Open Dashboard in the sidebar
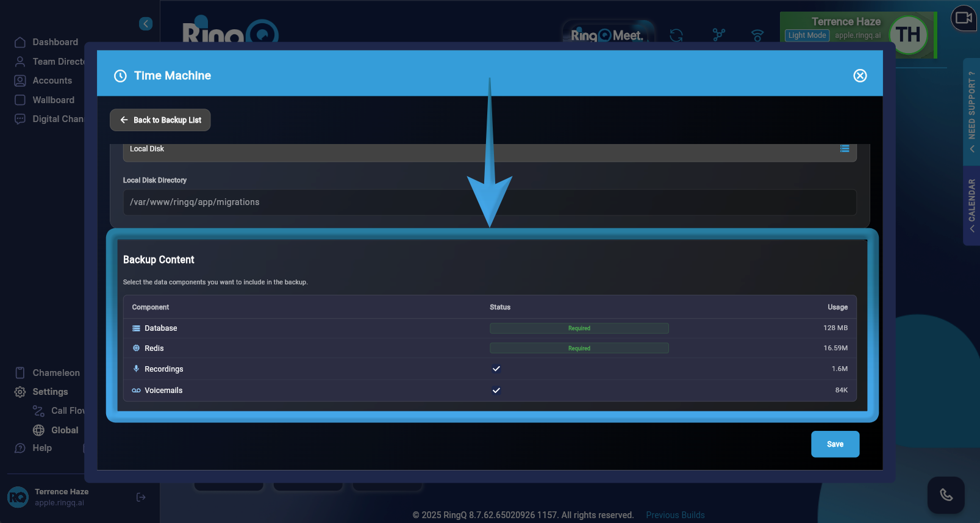This screenshot has width=980, height=523. tap(55, 42)
